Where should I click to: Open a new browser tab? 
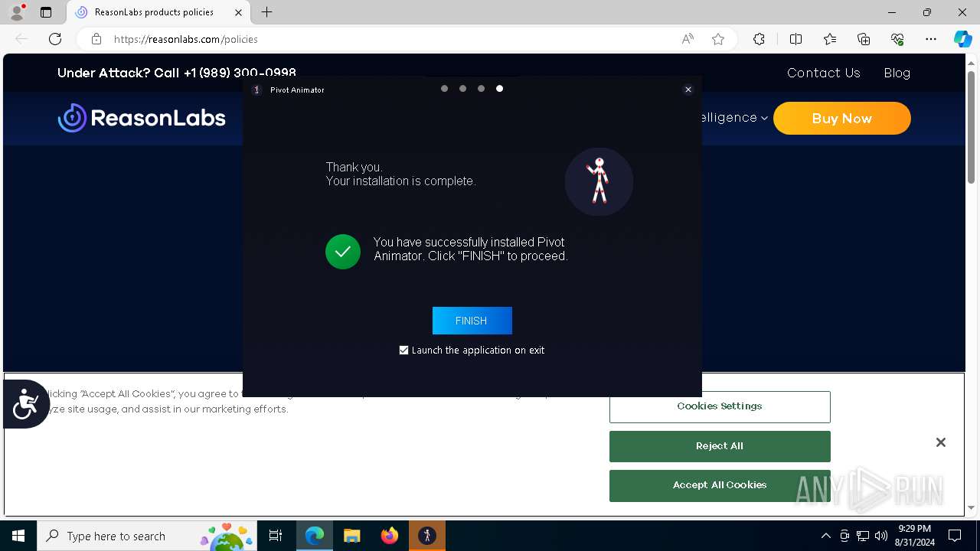point(266,12)
